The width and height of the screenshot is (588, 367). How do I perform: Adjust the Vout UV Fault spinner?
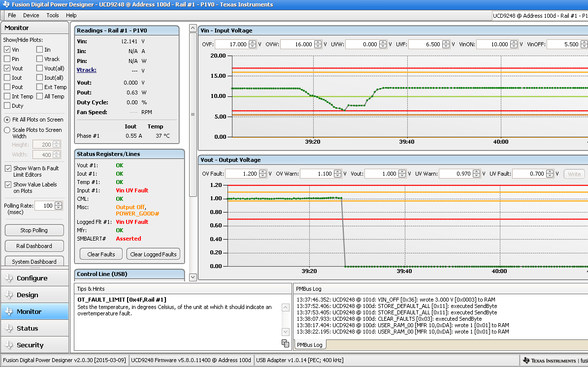[550, 174]
